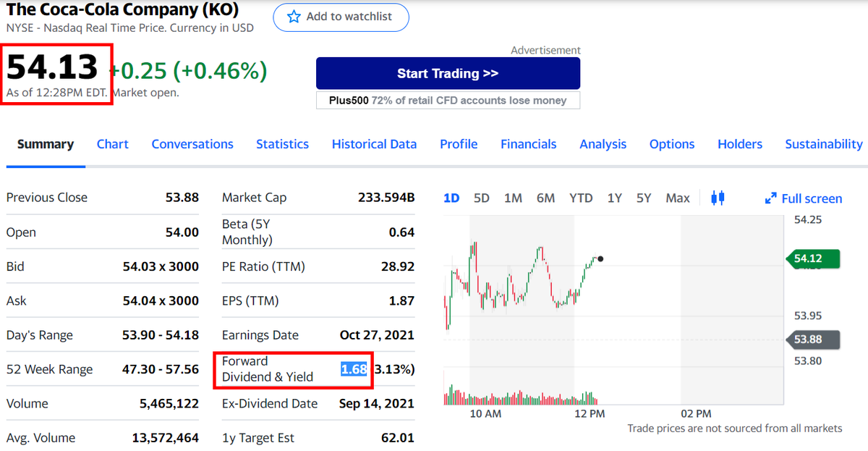Click the Avg. Volume value 13,572,464

pos(166,438)
